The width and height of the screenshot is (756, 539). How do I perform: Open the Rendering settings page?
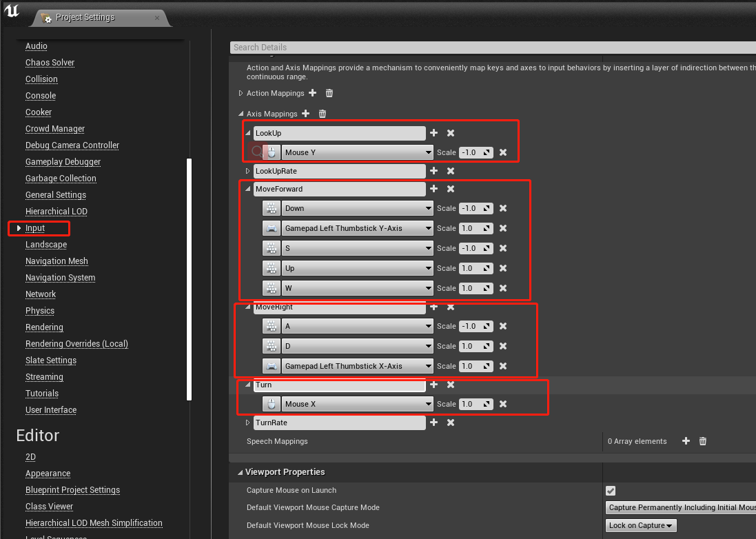[44, 327]
